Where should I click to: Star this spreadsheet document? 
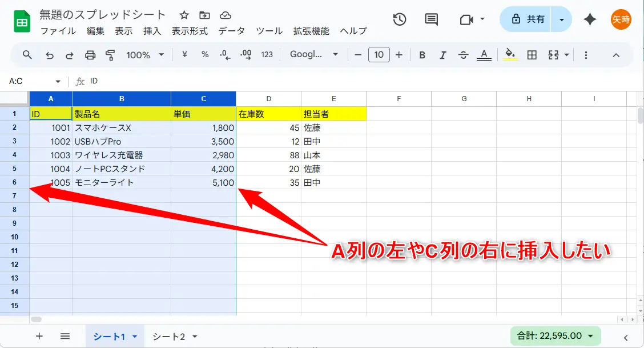184,15
